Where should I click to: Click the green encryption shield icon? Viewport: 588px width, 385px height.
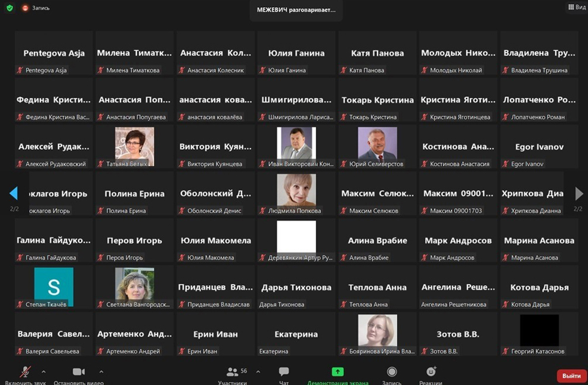tap(10, 8)
